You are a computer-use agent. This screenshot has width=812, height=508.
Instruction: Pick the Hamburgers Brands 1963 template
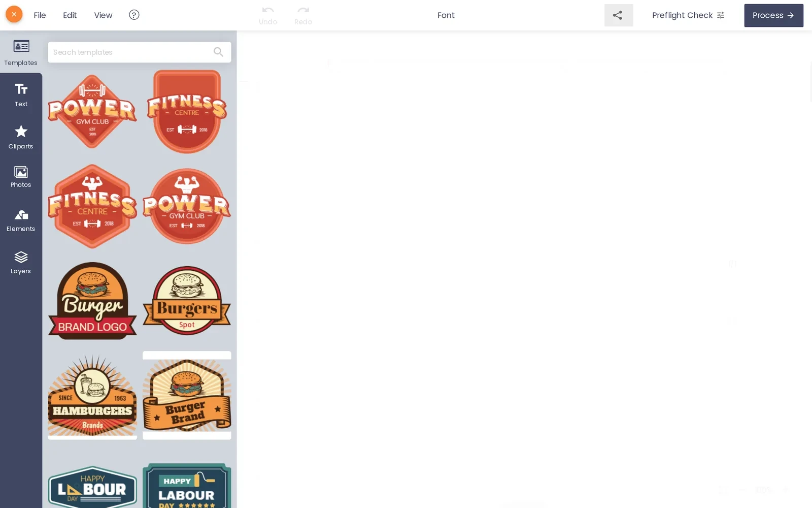click(92, 395)
